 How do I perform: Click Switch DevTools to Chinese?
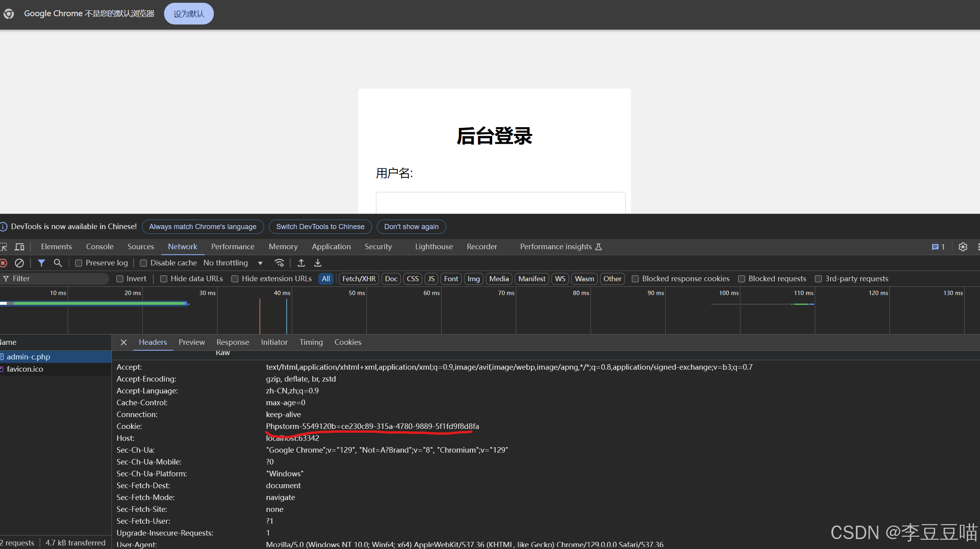[x=320, y=226]
